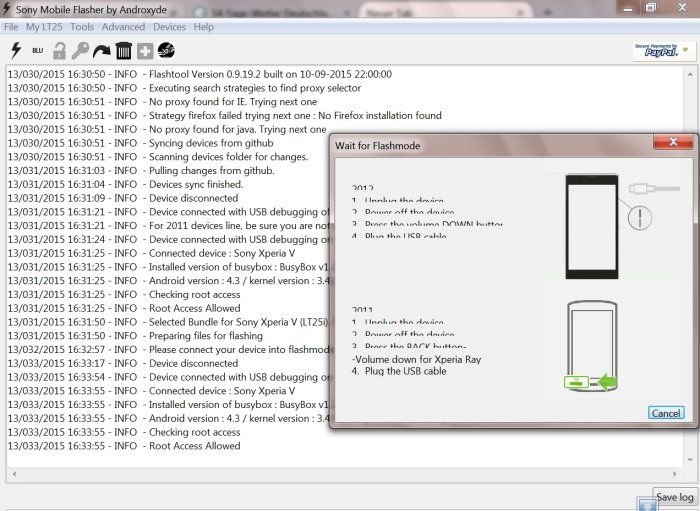Maximize the Sony Mobile Flasher window
This screenshot has height=511, width=700.
pos(651,7)
